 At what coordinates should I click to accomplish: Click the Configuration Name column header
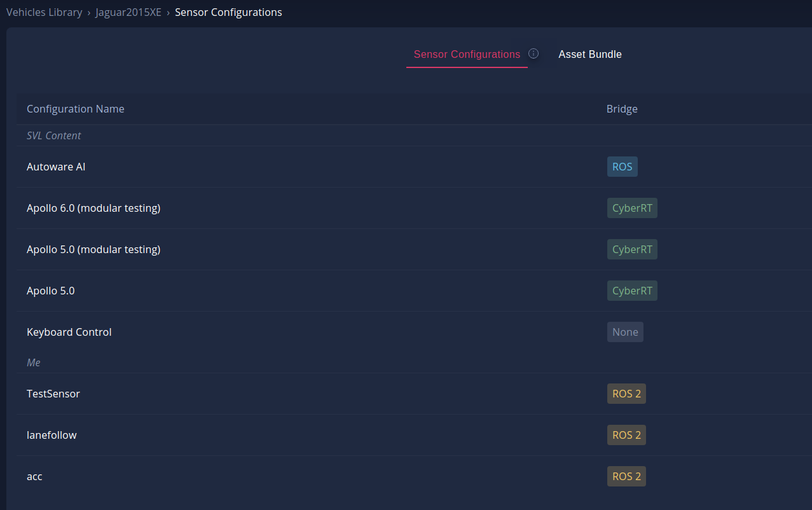(76, 109)
